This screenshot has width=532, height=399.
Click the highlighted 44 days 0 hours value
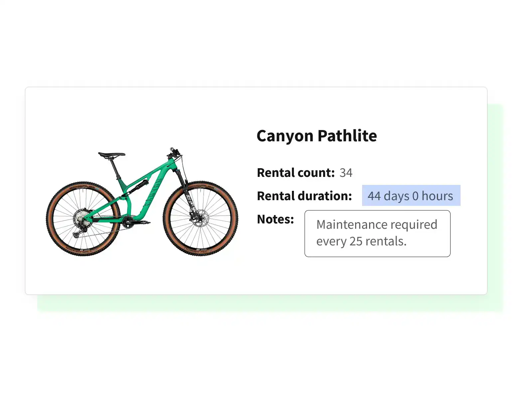tap(411, 196)
